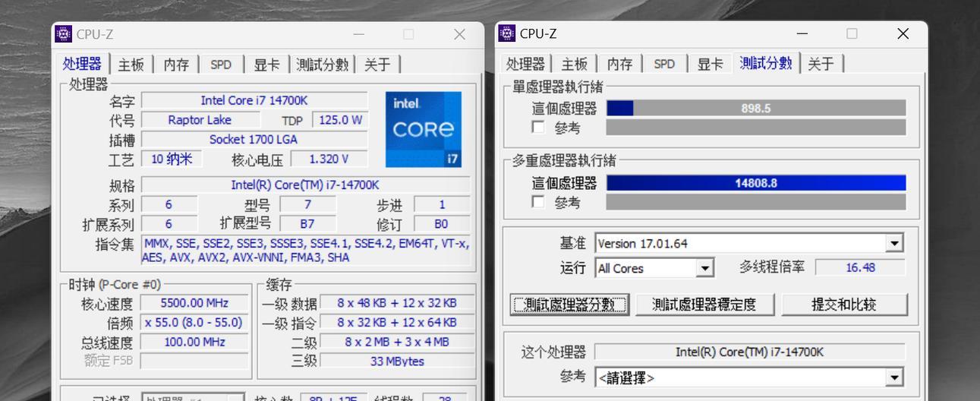Enable 參考 checkbox under single thread section
The image size is (980, 401).
(538, 128)
